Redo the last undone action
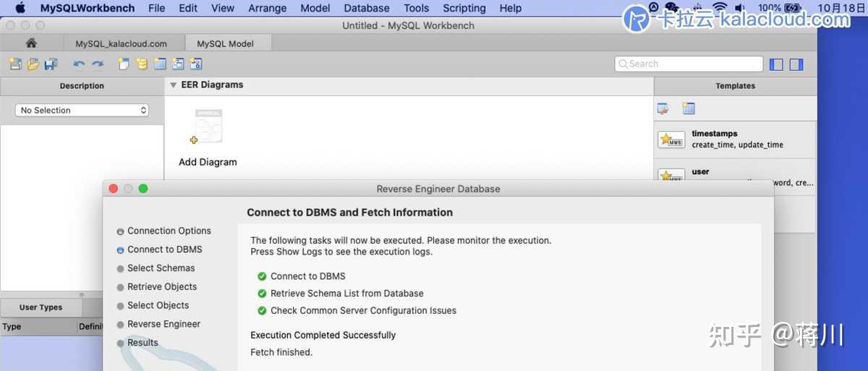The width and height of the screenshot is (868, 371). tap(98, 64)
